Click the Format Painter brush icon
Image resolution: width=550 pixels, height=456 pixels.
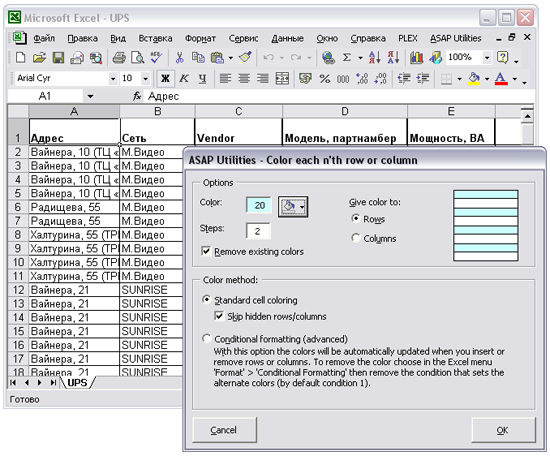pos(245,58)
